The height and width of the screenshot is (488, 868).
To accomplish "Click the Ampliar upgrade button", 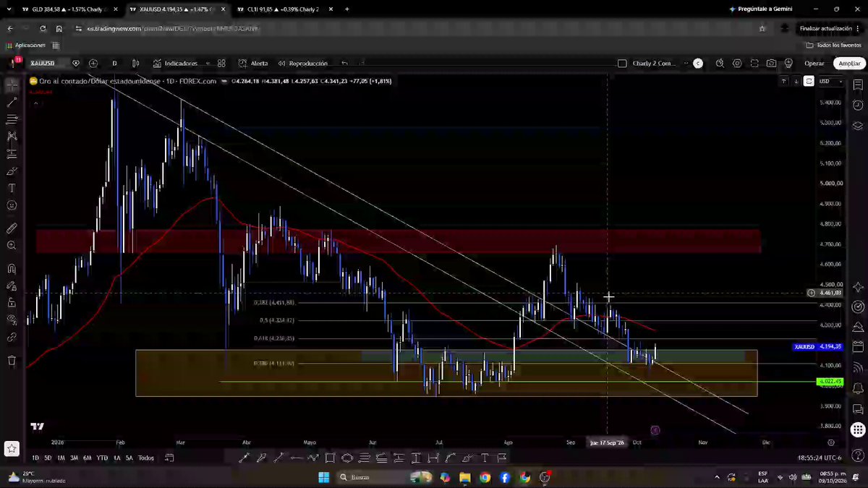I will 849,64.
